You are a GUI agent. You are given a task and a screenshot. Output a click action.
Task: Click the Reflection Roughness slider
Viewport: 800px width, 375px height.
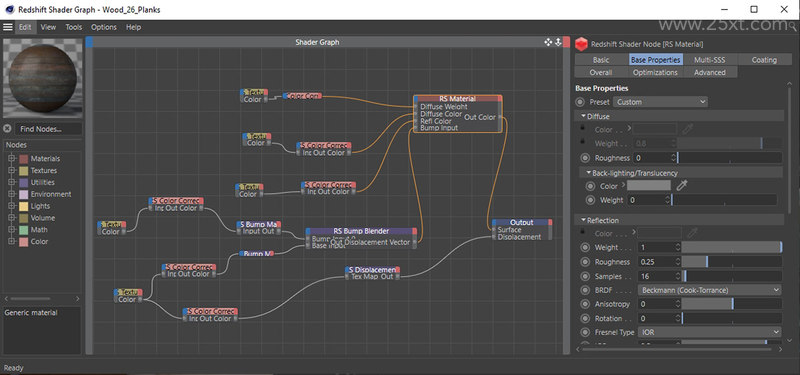tap(731, 262)
